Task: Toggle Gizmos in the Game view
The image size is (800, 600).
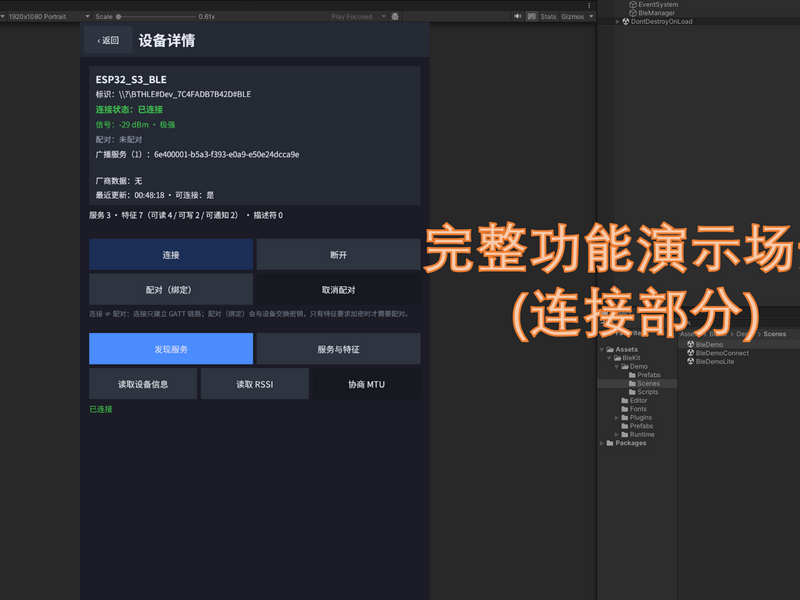Action: point(572,16)
